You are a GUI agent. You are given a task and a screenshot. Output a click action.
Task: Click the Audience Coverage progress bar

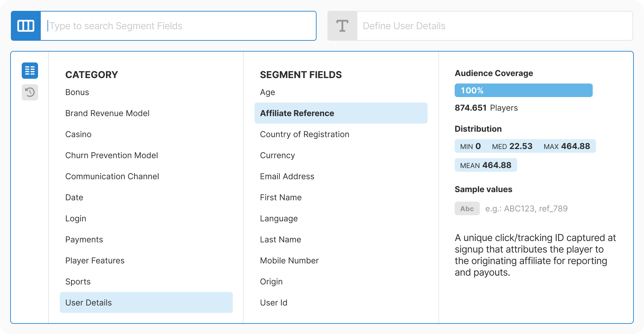(523, 90)
